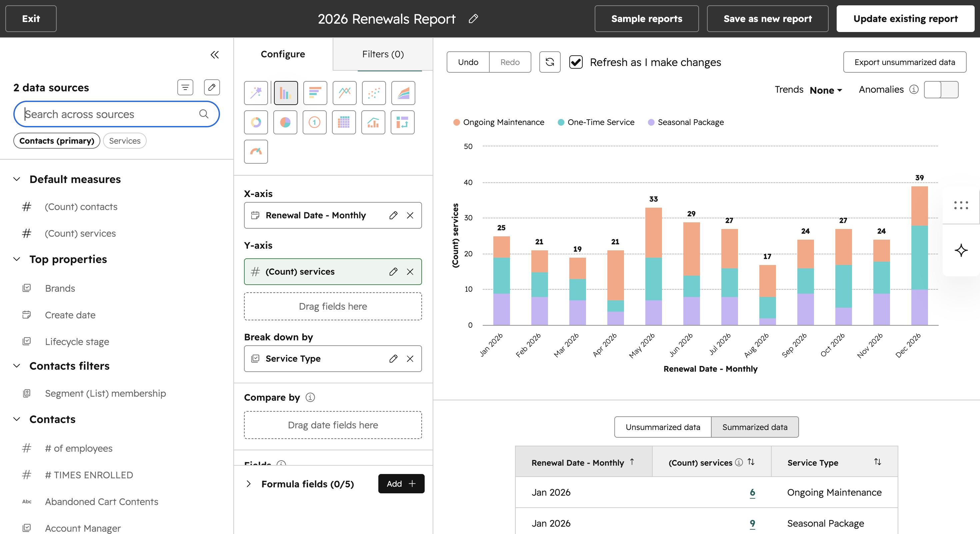The width and height of the screenshot is (980, 534).
Task: Click Export unsummarized data button
Action: point(904,62)
